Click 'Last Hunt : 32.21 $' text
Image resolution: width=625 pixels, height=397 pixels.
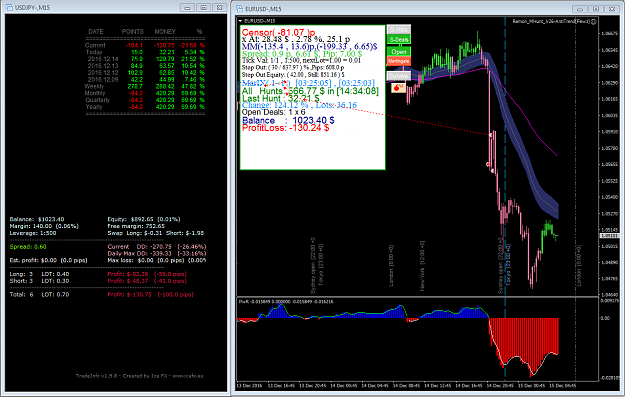(281, 98)
